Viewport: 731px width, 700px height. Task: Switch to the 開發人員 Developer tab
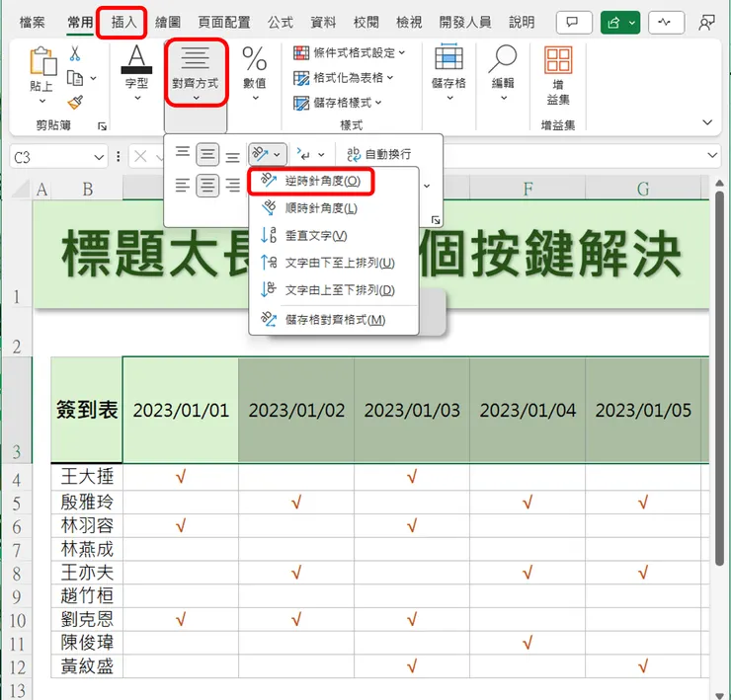[x=465, y=23]
